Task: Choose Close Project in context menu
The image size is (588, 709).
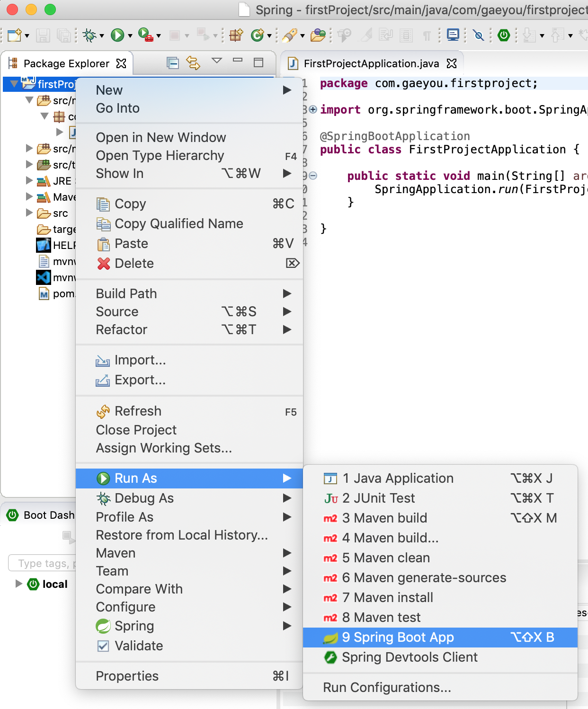Action: point(189,430)
